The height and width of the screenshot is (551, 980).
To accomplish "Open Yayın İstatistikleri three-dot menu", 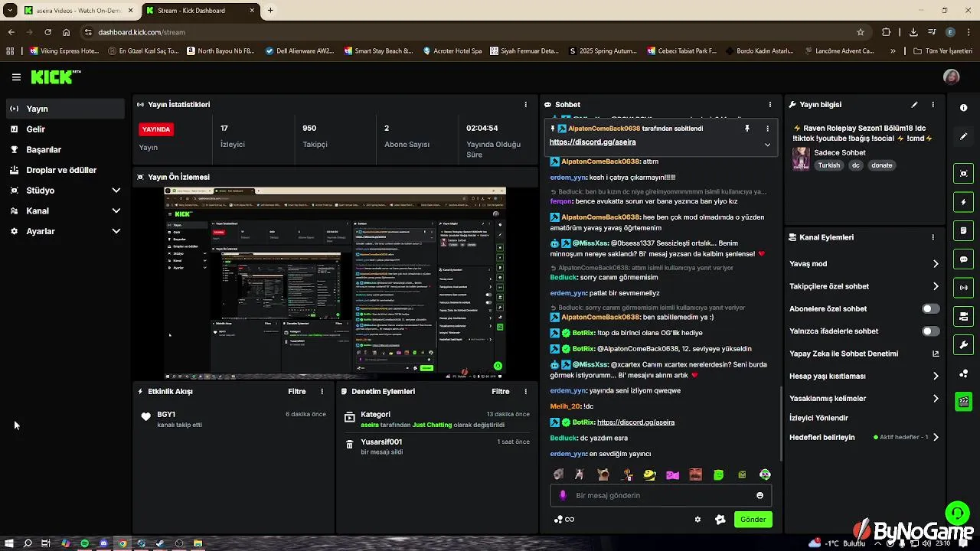I will 525,105.
